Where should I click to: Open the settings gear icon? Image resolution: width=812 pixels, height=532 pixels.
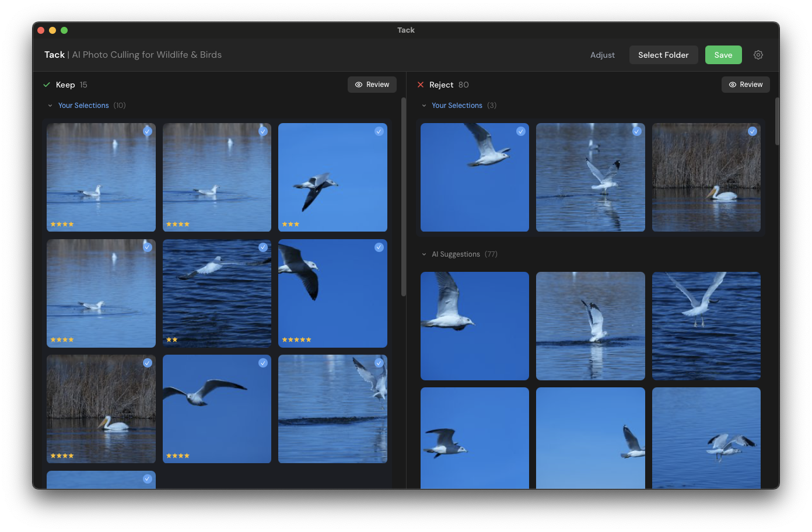(x=758, y=54)
